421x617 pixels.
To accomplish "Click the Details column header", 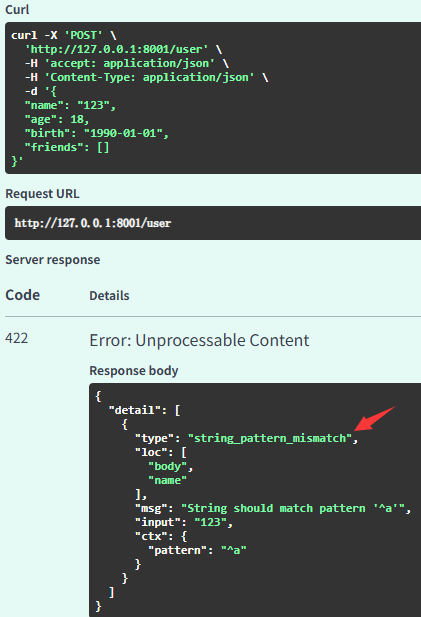I will click(109, 296).
